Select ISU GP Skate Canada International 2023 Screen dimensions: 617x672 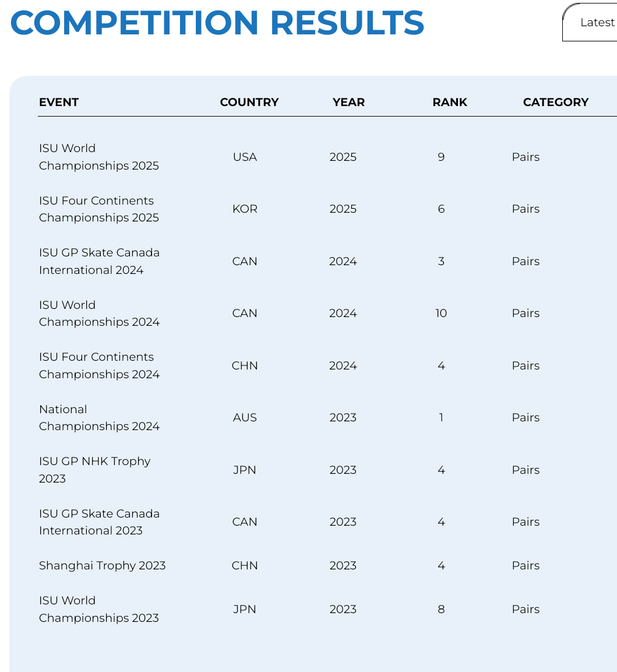tap(99, 522)
